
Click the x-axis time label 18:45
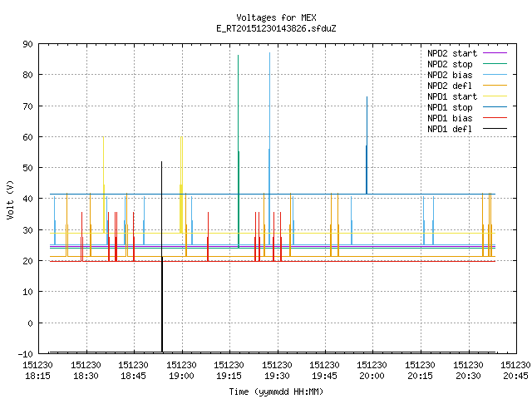(x=133, y=376)
